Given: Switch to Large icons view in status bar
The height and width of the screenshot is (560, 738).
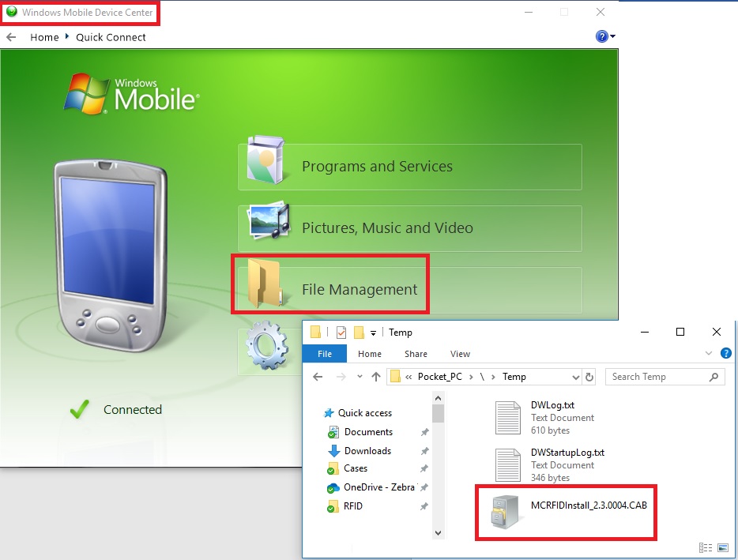Looking at the screenshot, I should tap(723, 547).
